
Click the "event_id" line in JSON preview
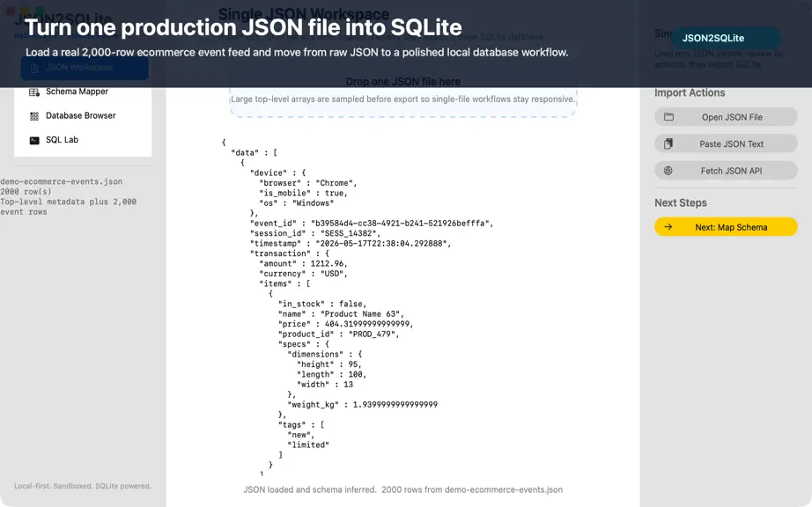tap(372, 223)
